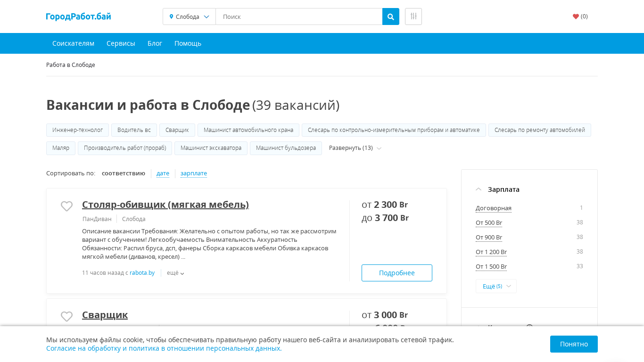Select Инженер-технолог tag
This screenshot has height=362, width=644.
77,130
